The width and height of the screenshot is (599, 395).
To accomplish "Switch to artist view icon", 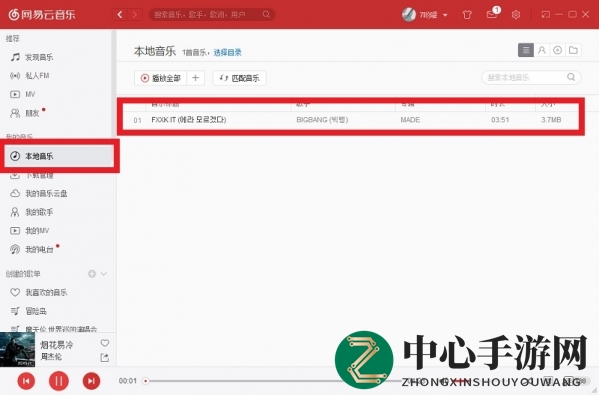I will 542,50.
